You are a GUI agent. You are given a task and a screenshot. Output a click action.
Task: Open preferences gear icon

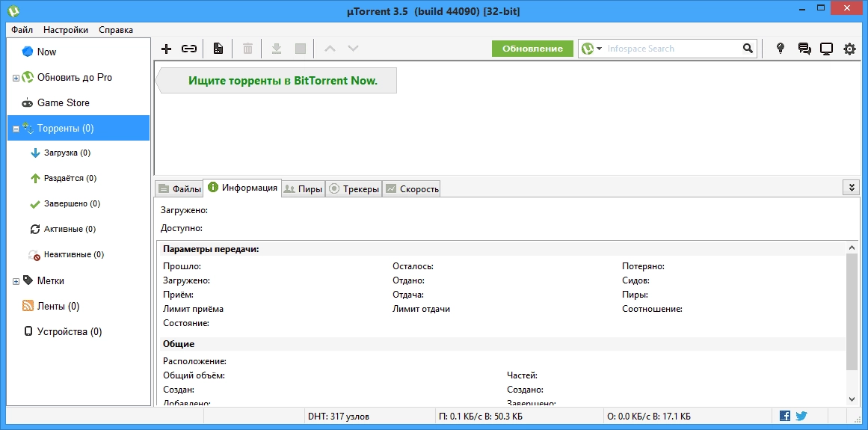849,49
